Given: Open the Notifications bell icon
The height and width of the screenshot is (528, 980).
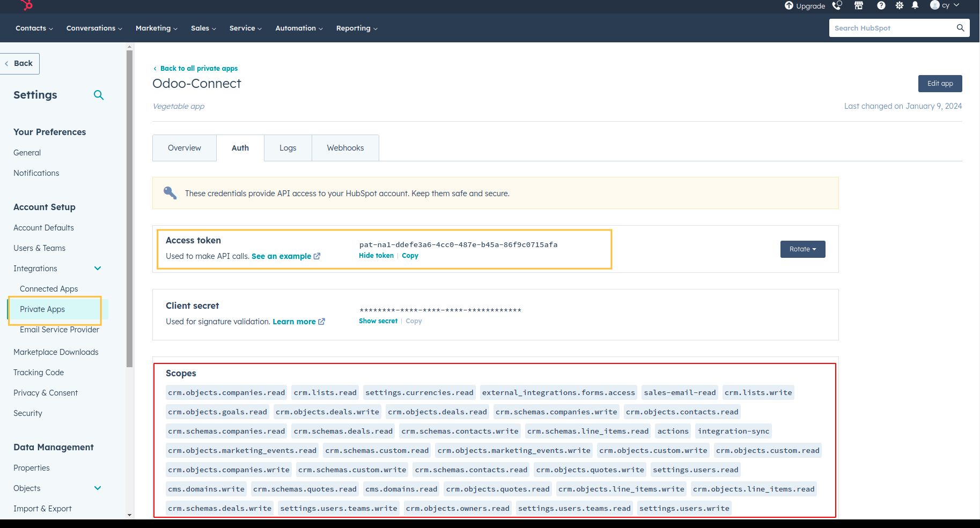Looking at the screenshot, I should (915, 5).
